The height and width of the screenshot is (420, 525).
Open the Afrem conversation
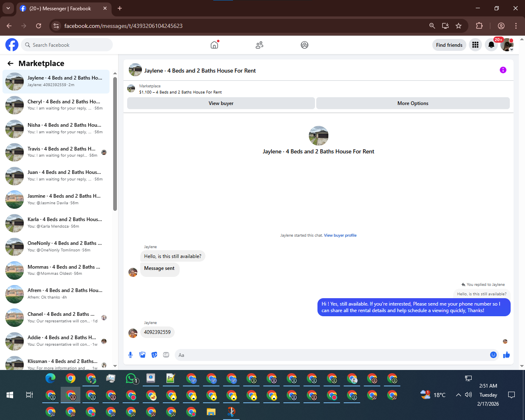tap(56, 294)
